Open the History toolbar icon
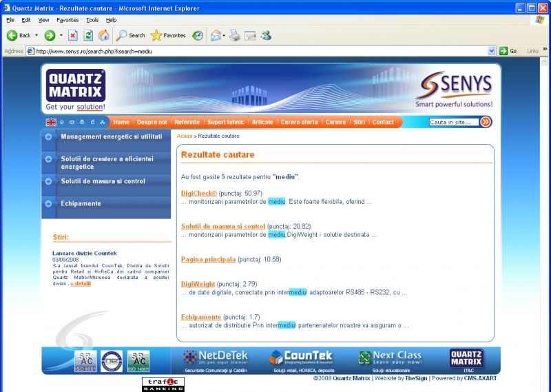551x392 pixels. click(x=198, y=35)
